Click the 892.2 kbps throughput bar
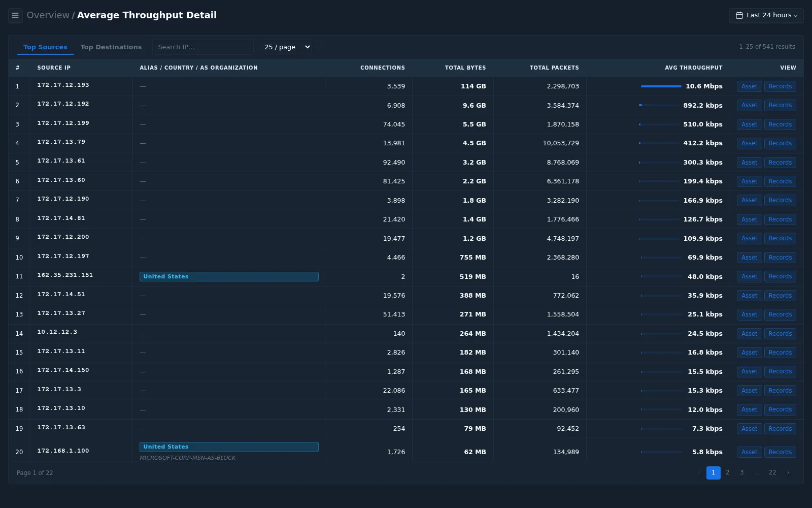 click(659, 105)
